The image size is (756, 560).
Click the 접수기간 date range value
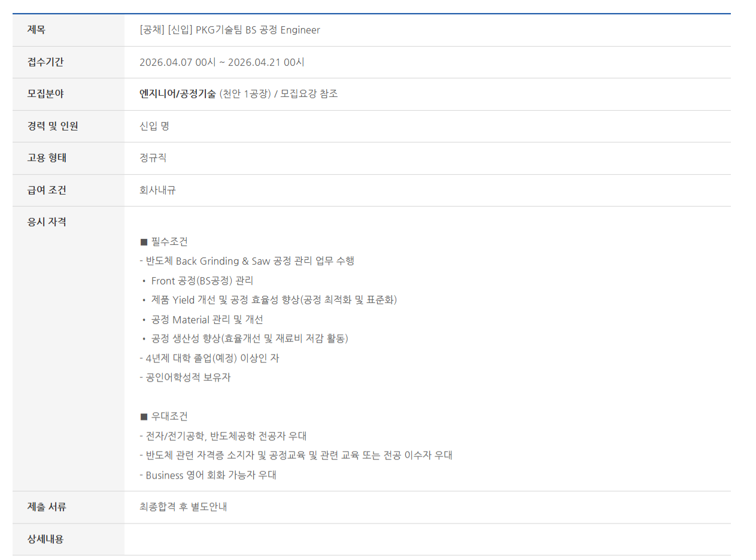click(221, 62)
